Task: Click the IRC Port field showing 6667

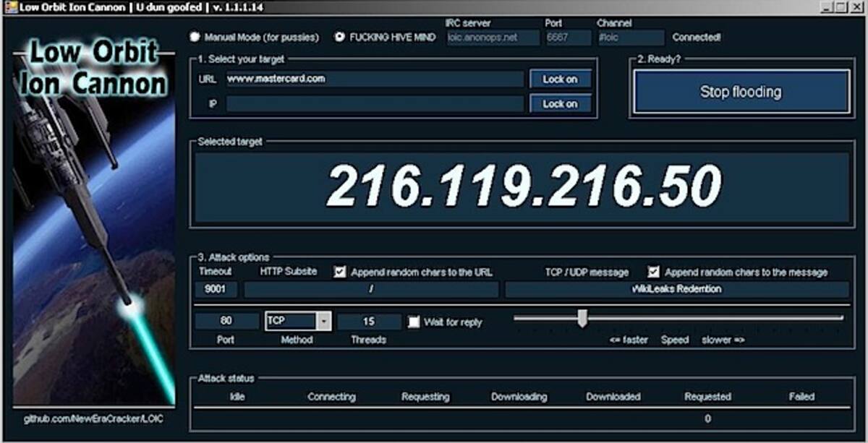Action: [x=568, y=38]
